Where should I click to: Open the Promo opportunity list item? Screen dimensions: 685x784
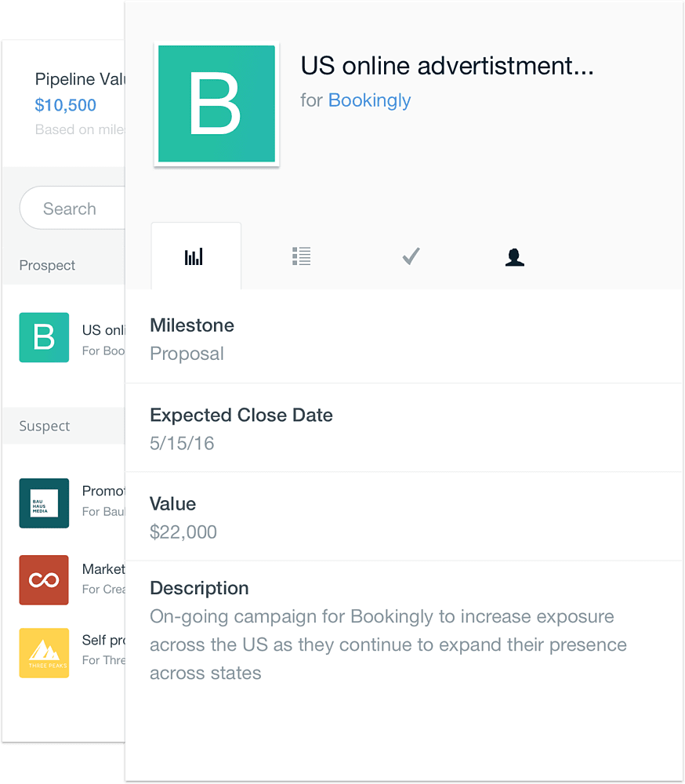coord(103,500)
